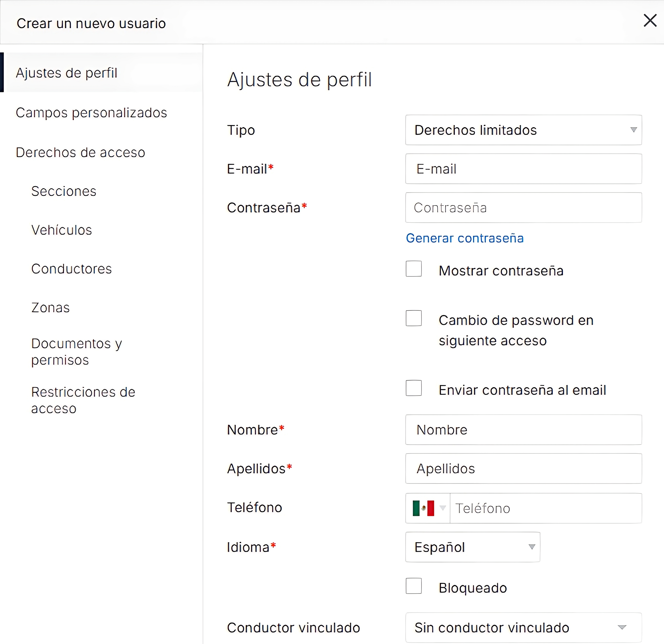Select Vehículos in the sidebar

62,230
